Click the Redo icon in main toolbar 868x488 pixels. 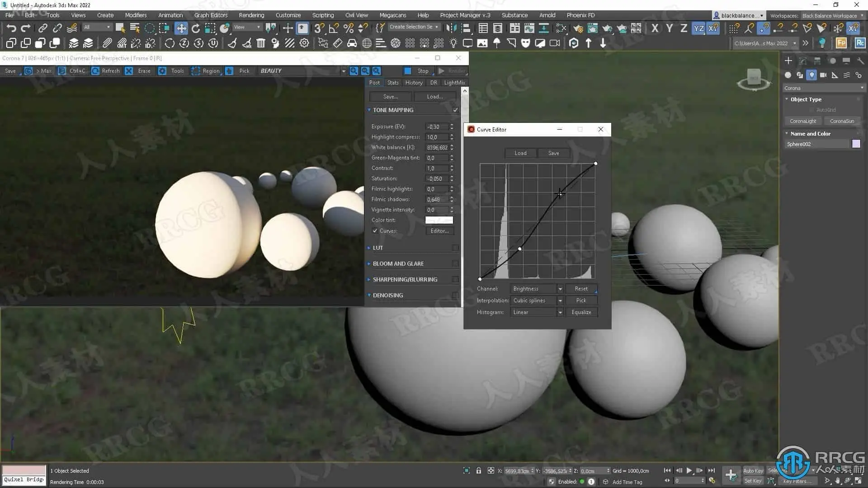[x=26, y=28]
